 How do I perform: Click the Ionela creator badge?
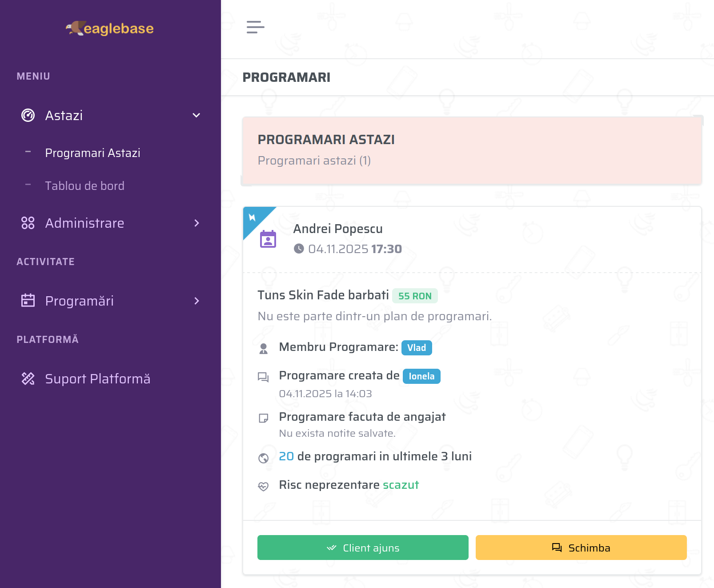pos(421,376)
